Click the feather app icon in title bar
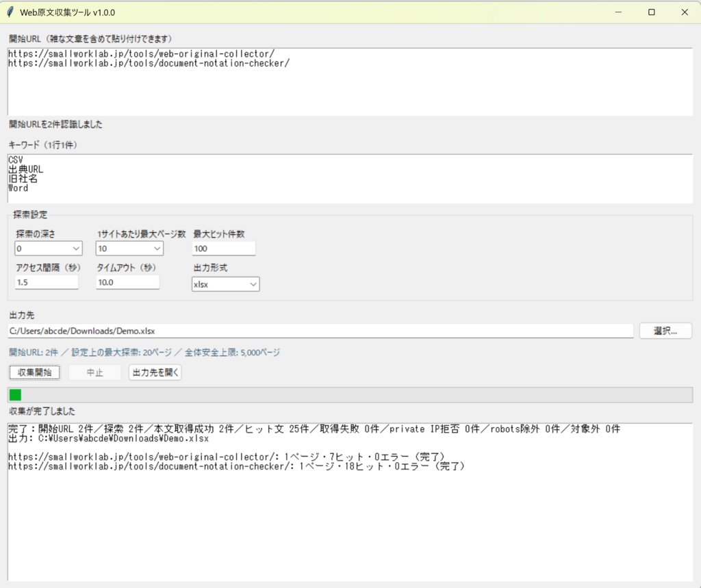 [10, 12]
